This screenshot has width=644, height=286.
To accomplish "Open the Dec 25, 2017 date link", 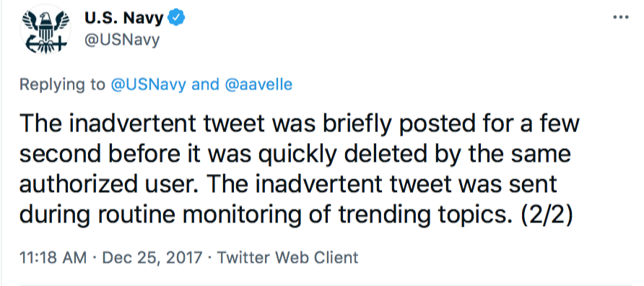I will tap(152, 258).
